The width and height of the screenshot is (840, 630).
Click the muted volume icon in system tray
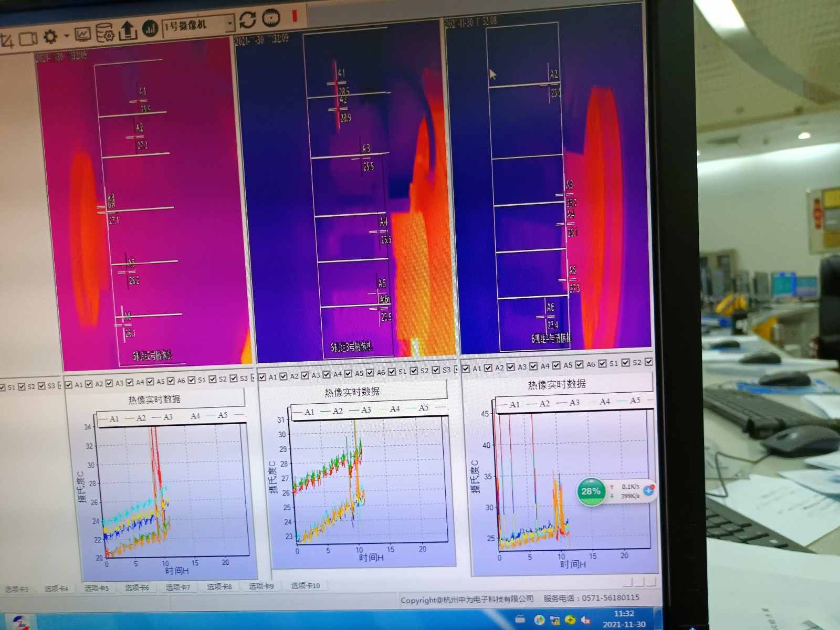click(586, 621)
